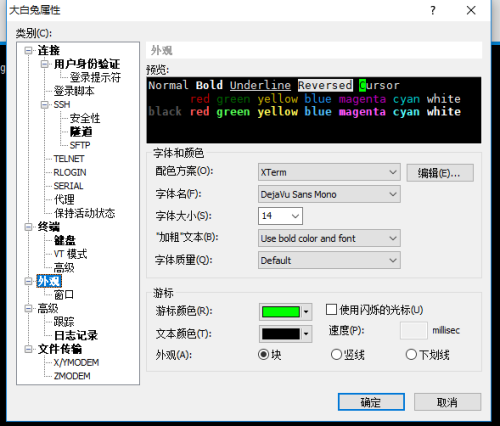The image size is (500, 426).
Task: Select 窗口 under 外观
Action: 64,295
